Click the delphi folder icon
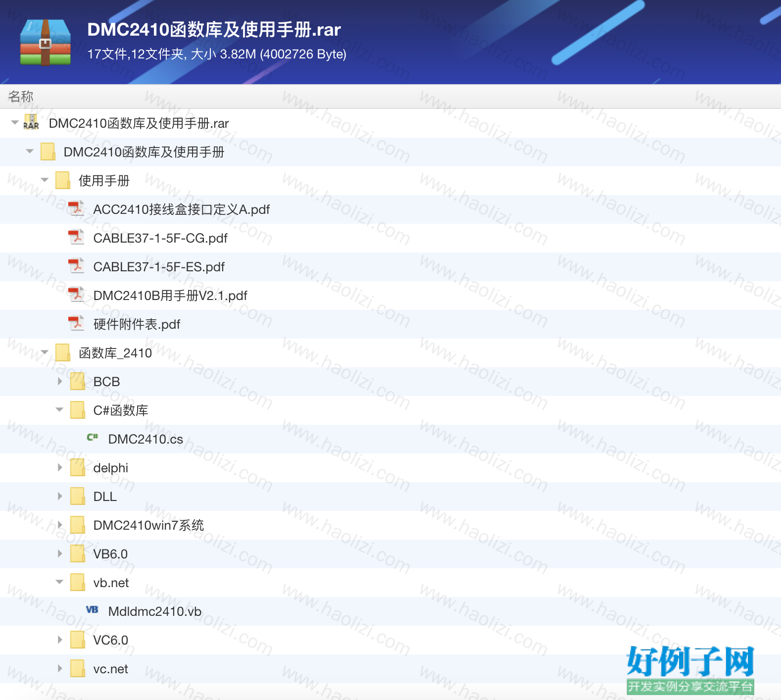Screen dimensions: 781x700 click(x=77, y=467)
